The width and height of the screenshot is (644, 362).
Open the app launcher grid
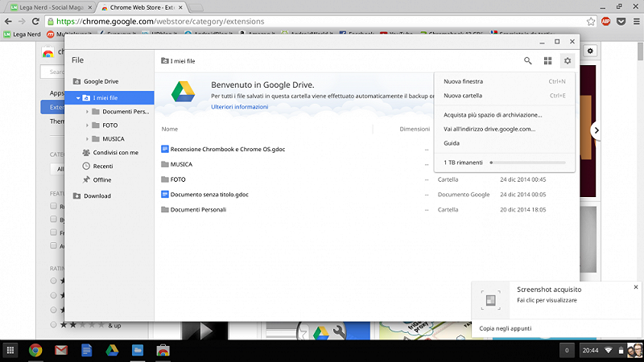(10, 351)
